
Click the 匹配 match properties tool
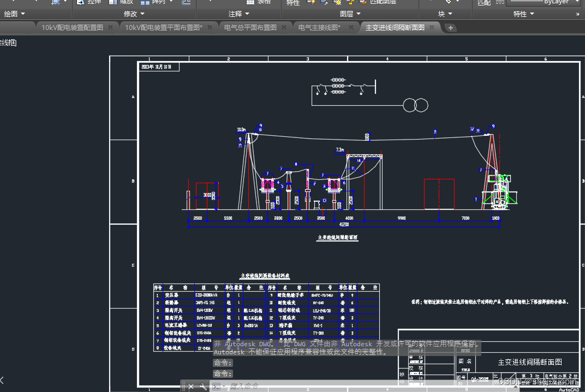tap(484, 2)
